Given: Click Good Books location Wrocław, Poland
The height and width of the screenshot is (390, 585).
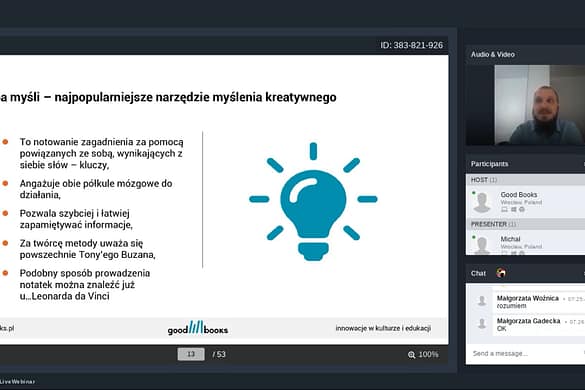Looking at the screenshot, I should pos(521,202).
